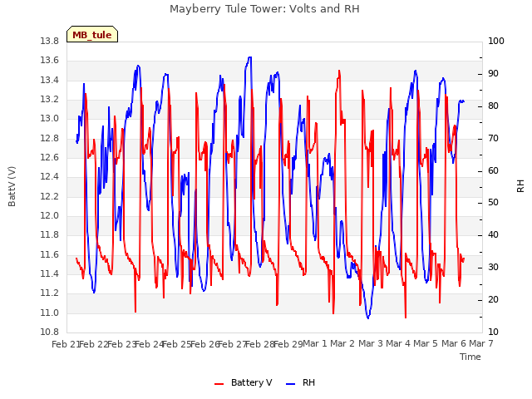The height and width of the screenshot is (399, 532).
Task: Click the blue RH legend swatch
Action: [x=291, y=384]
